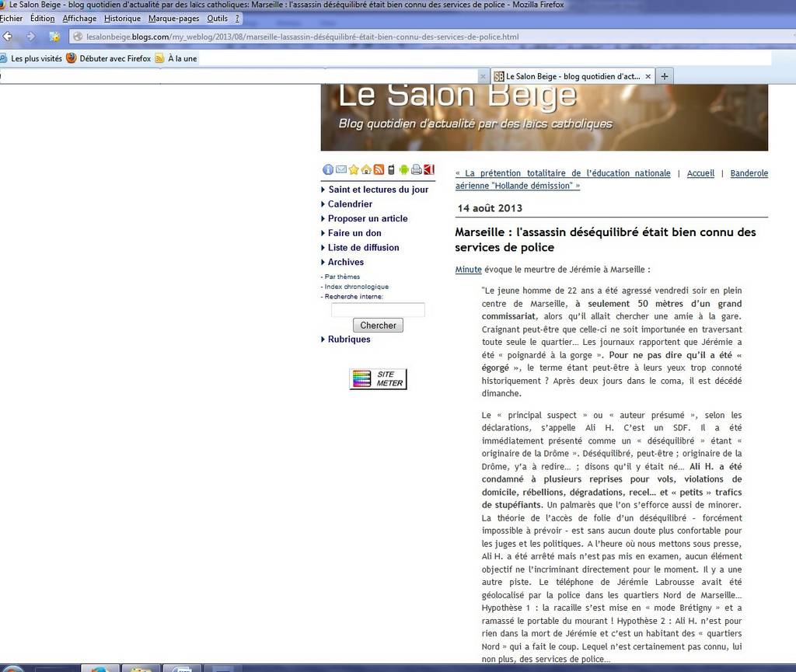This screenshot has height=672, width=796.
Task: Click the mobile phone icon
Action: (x=391, y=169)
